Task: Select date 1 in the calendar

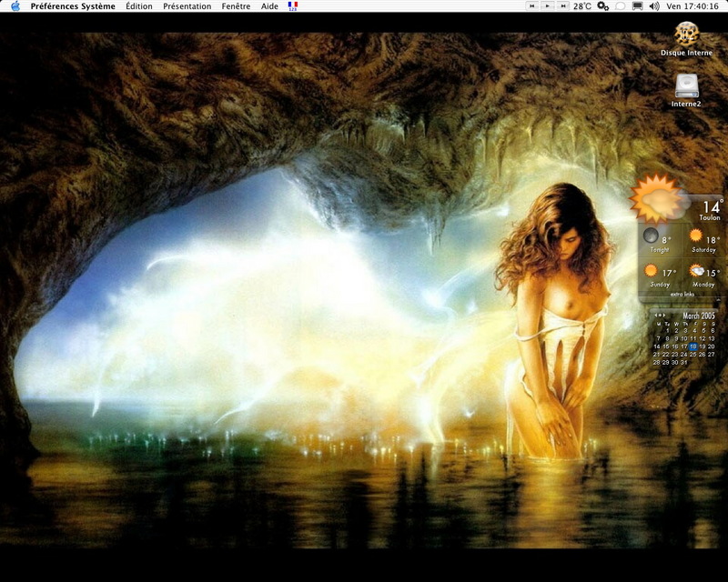Action: point(667,331)
